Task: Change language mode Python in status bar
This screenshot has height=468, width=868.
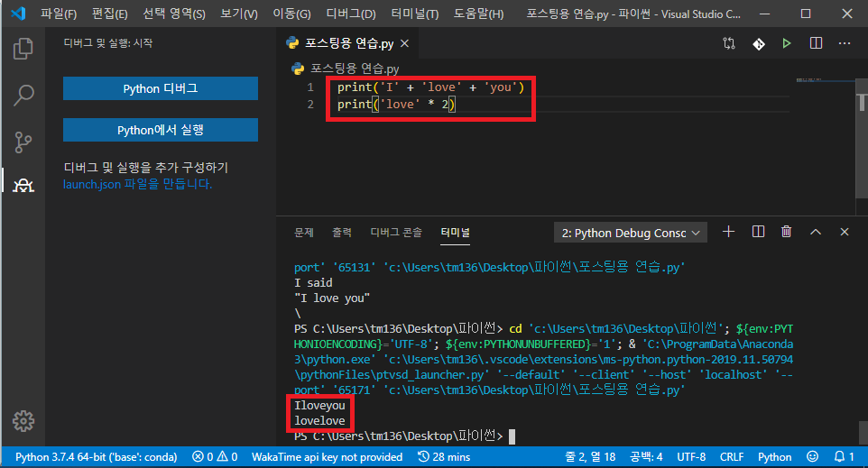Action: click(x=774, y=457)
